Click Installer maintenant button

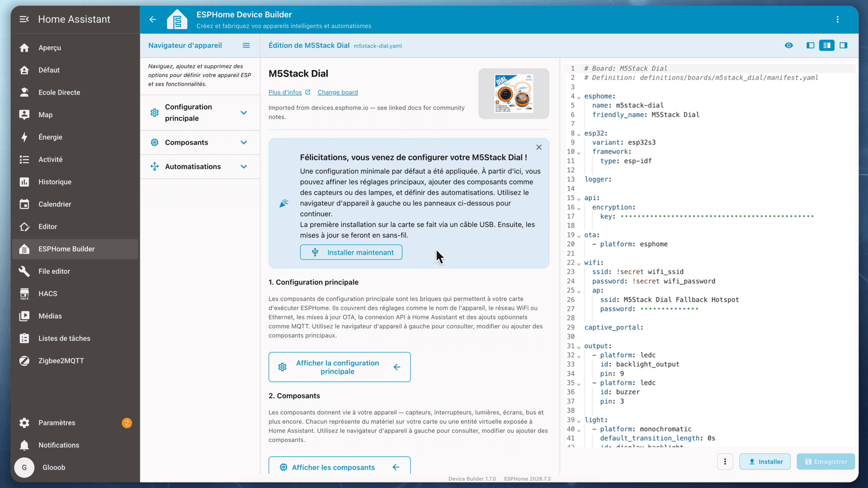pyautogui.click(x=351, y=252)
